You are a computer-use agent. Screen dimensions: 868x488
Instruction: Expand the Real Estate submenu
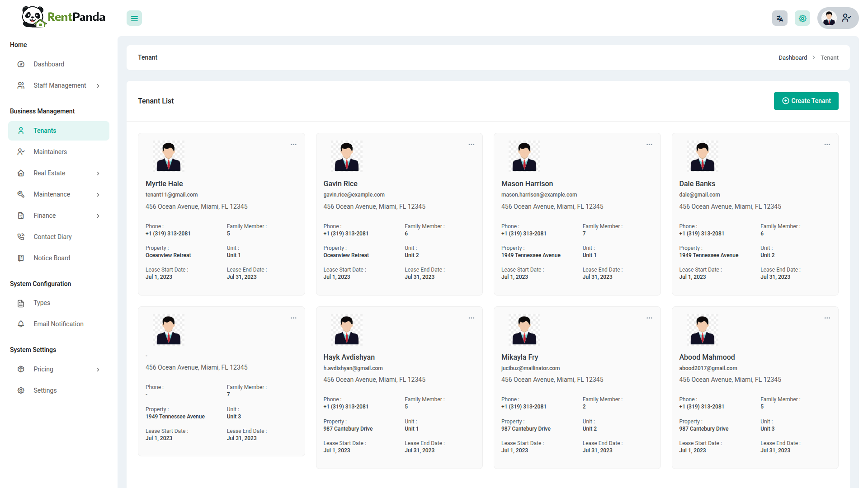(50, 173)
